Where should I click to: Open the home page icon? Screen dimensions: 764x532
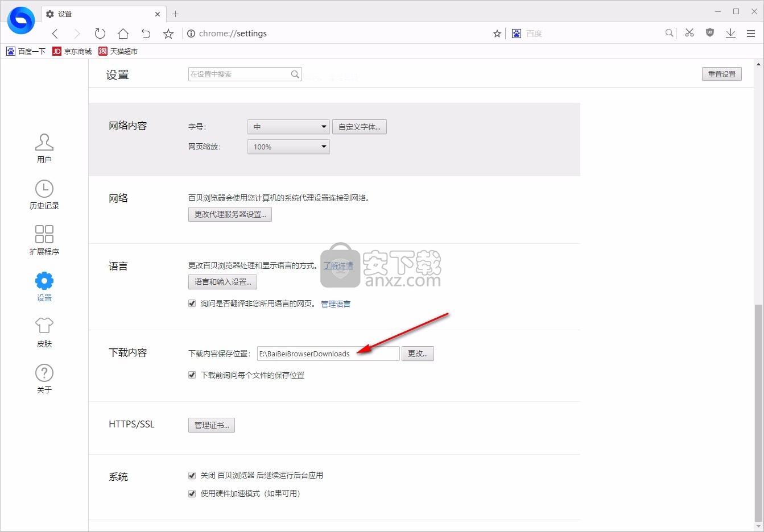click(123, 34)
